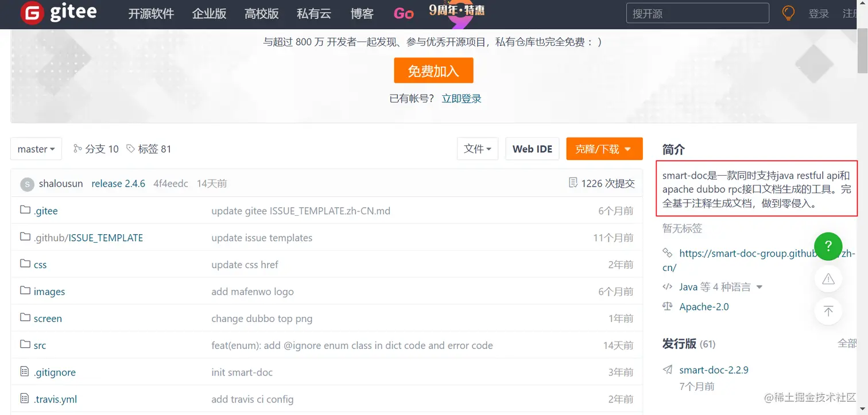Focus the 搜开源 search field
Image resolution: width=868 pixels, height=415 pixels.
pos(697,13)
